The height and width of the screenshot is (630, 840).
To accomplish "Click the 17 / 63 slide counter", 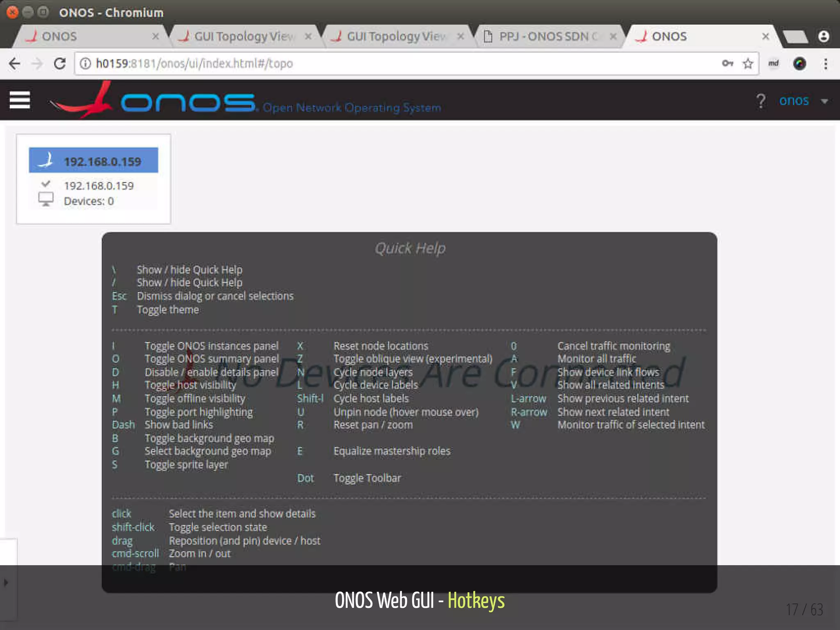I will pos(804,609).
